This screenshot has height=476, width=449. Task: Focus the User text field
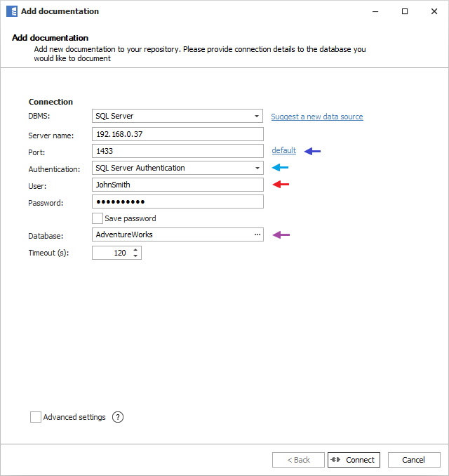pos(177,185)
